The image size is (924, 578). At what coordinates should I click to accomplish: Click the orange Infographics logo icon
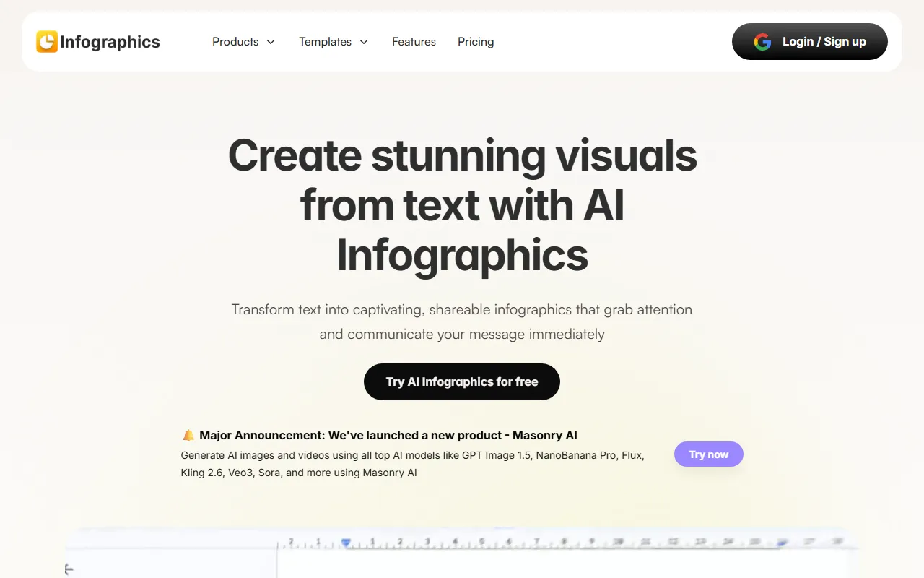47,42
